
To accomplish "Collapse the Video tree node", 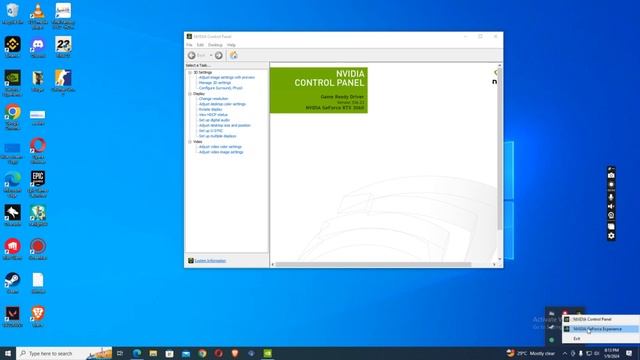I will pos(190,142).
